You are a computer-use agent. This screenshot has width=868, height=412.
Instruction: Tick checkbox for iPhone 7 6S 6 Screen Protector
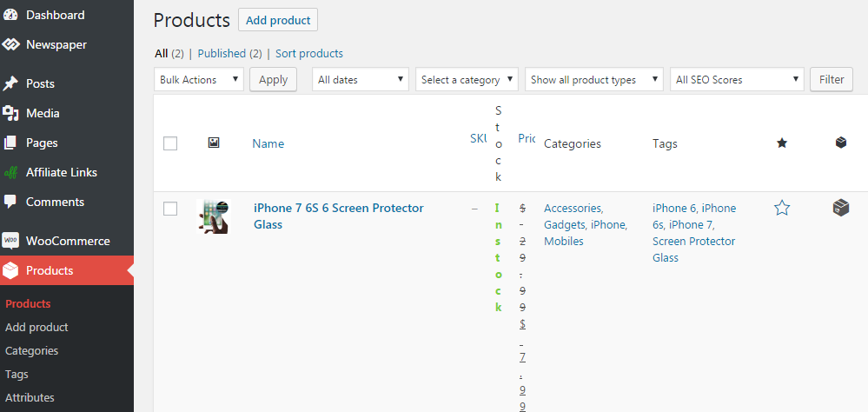[170, 209]
